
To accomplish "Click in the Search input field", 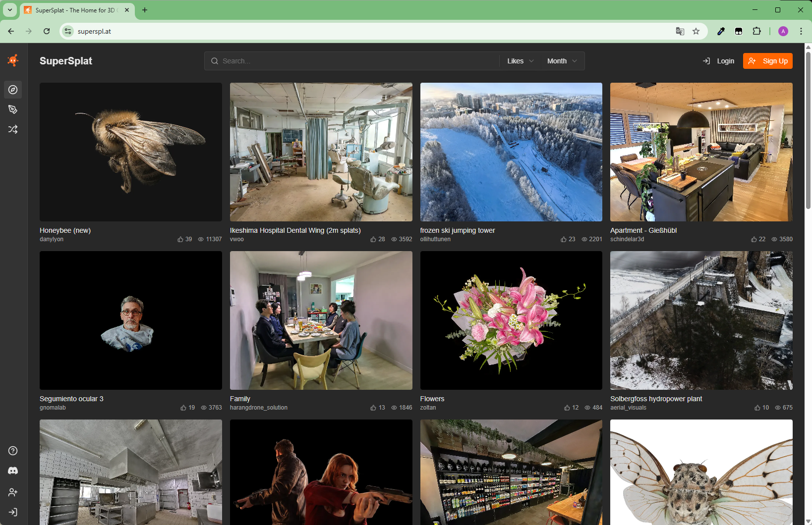I will tap(357, 61).
